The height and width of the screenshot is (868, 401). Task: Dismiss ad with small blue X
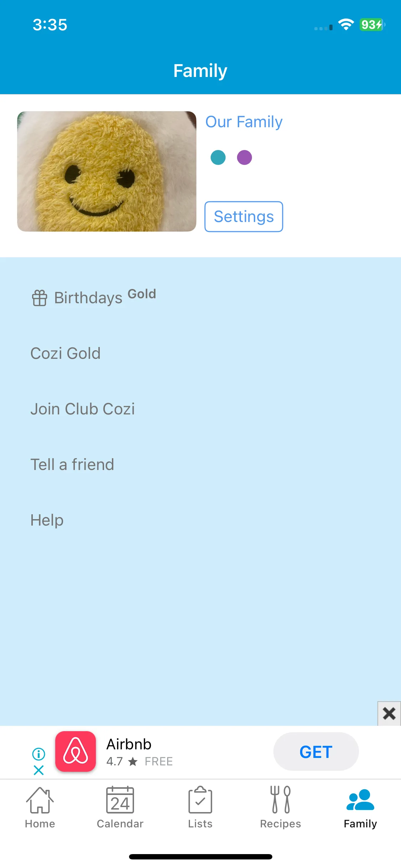pos(38,770)
